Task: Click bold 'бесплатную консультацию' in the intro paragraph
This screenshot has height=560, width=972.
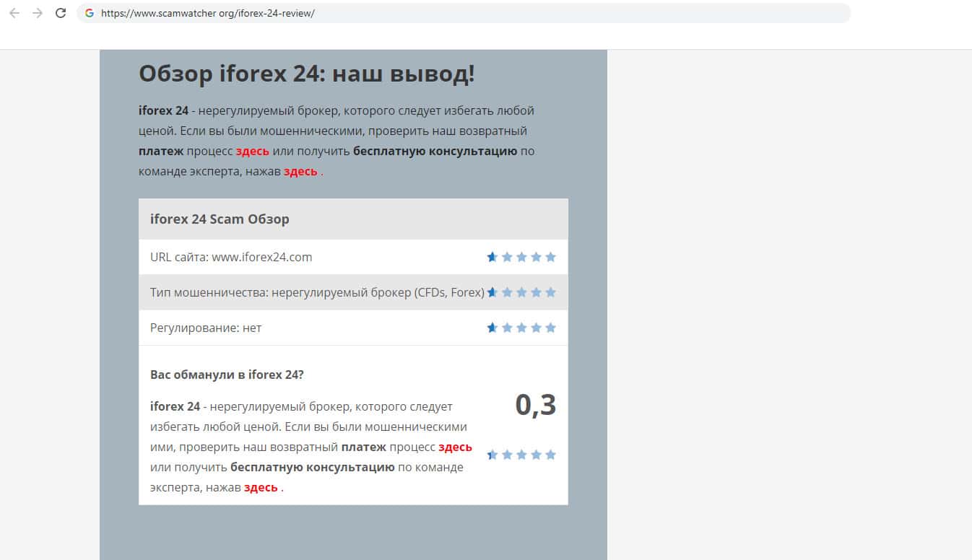Action: (435, 152)
